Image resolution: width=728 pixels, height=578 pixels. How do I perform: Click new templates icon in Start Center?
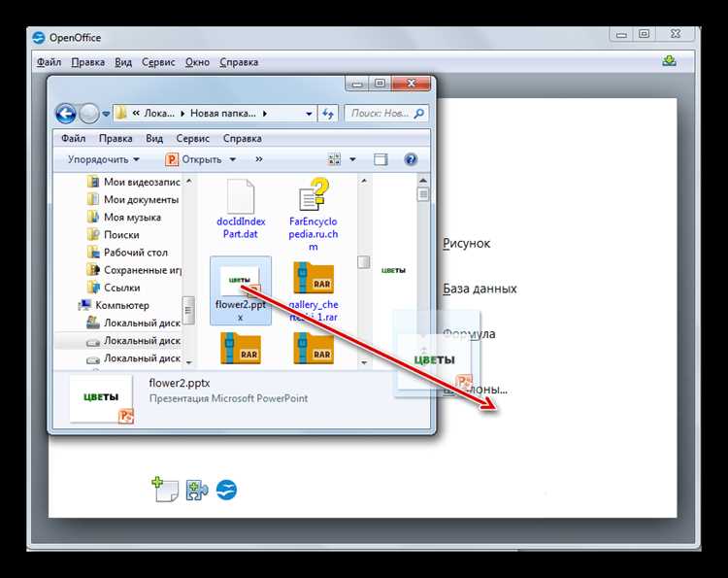pos(165,490)
